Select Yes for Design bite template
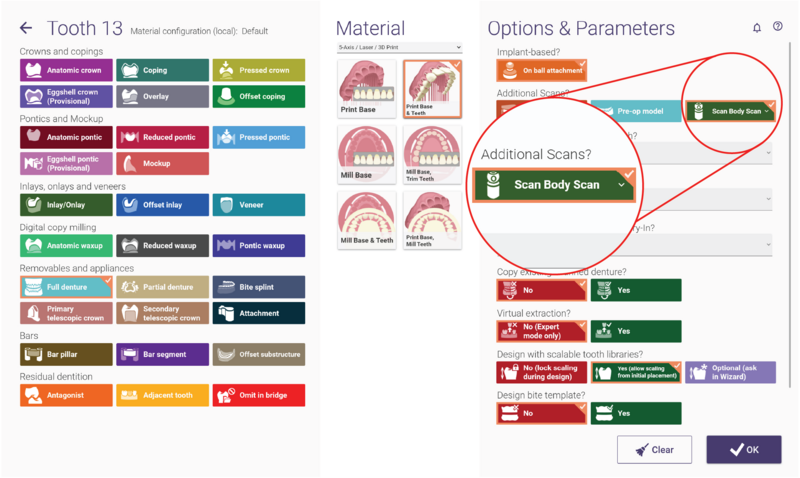 [x=636, y=413]
